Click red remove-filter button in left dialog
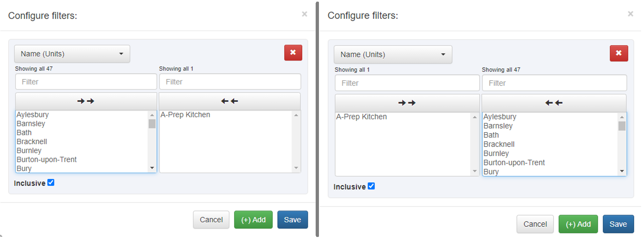The image size is (644, 239). coord(293,53)
